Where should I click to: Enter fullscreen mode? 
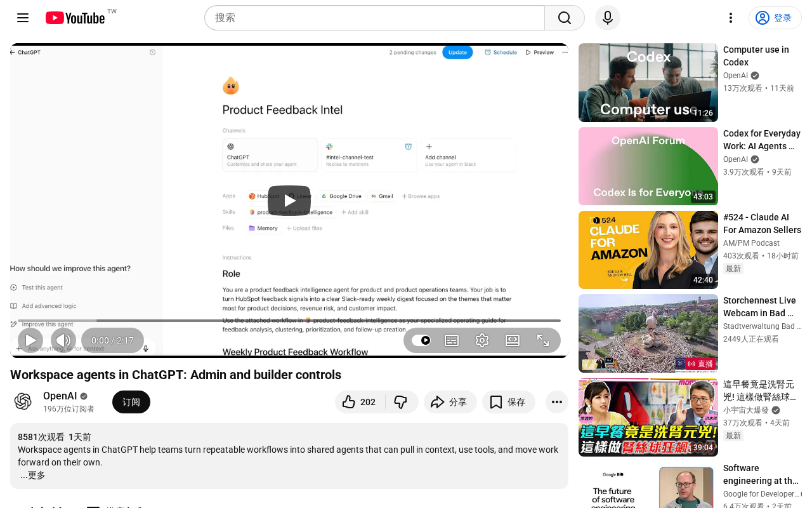pyautogui.click(x=543, y=340)
